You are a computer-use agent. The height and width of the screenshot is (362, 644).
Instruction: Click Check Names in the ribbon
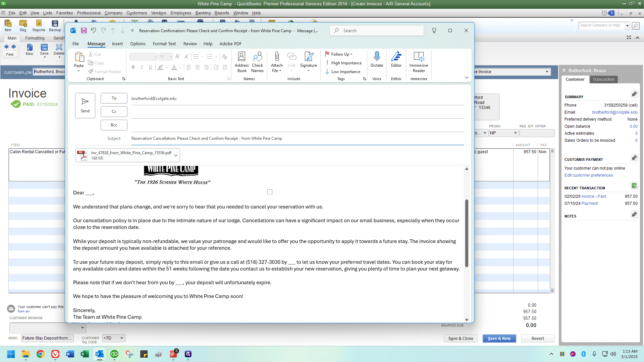coord(258,62)
